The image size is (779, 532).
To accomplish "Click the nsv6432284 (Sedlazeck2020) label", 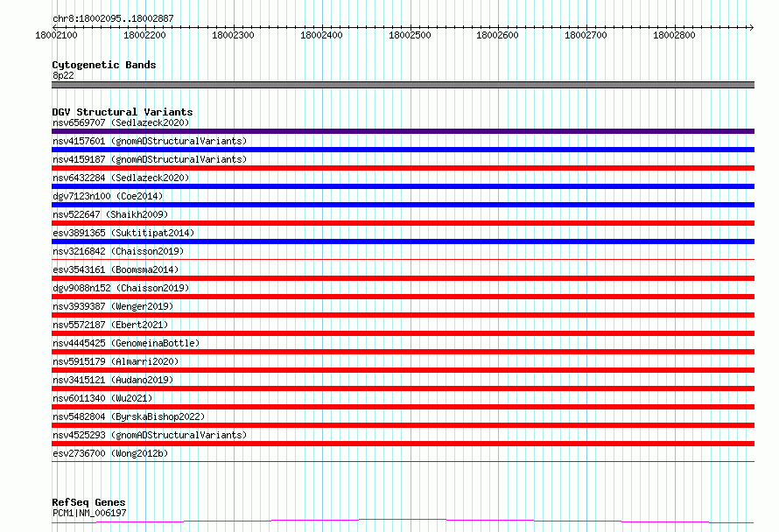I will (121, 178).
